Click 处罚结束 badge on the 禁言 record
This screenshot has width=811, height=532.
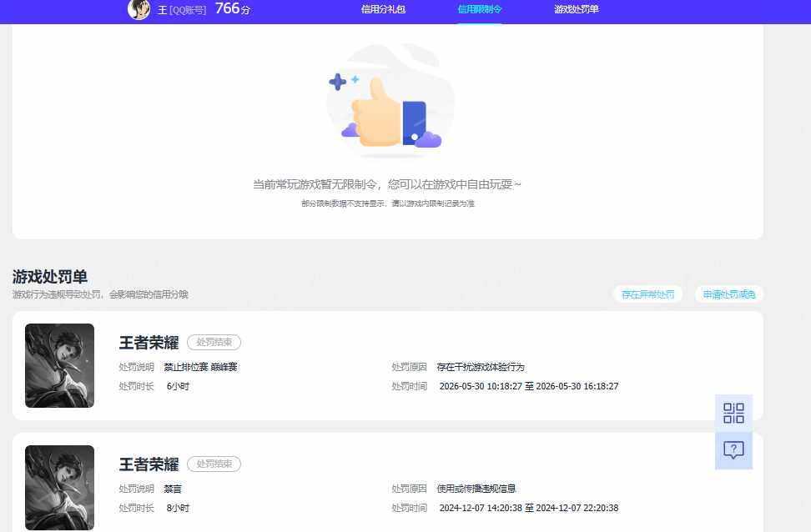(x=214, y=464)
